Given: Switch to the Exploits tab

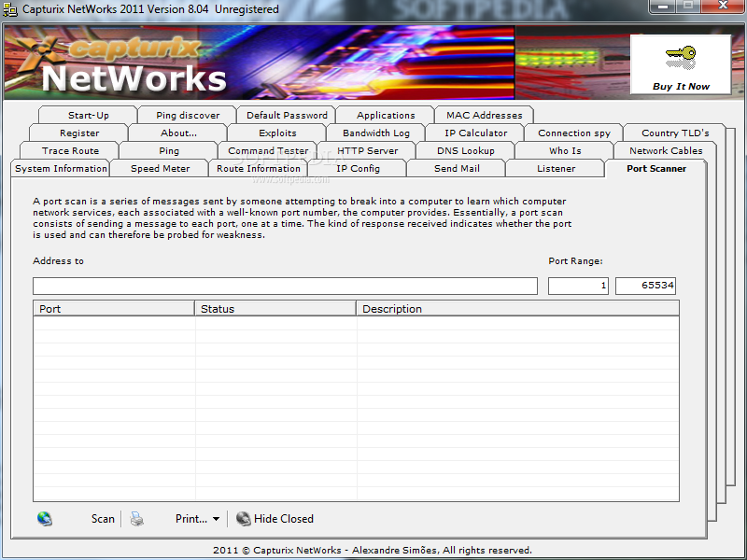Looking at the screenshot, I should click(277, 133).
